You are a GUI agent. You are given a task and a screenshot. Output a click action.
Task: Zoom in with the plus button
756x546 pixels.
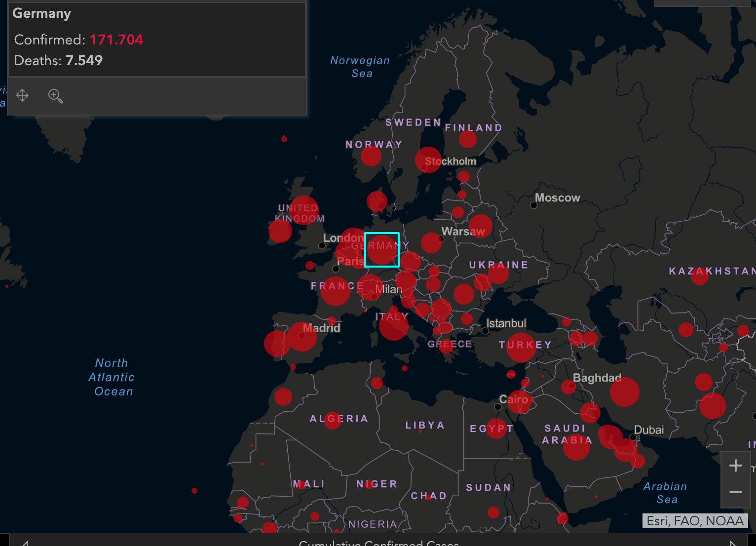pos(735,466)
